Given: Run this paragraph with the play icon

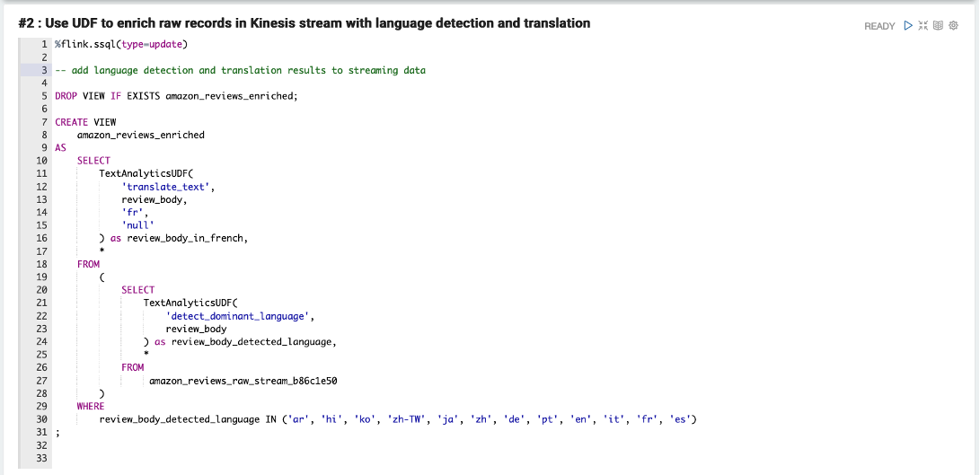Looking at the screenshot, I should point(908,26).
